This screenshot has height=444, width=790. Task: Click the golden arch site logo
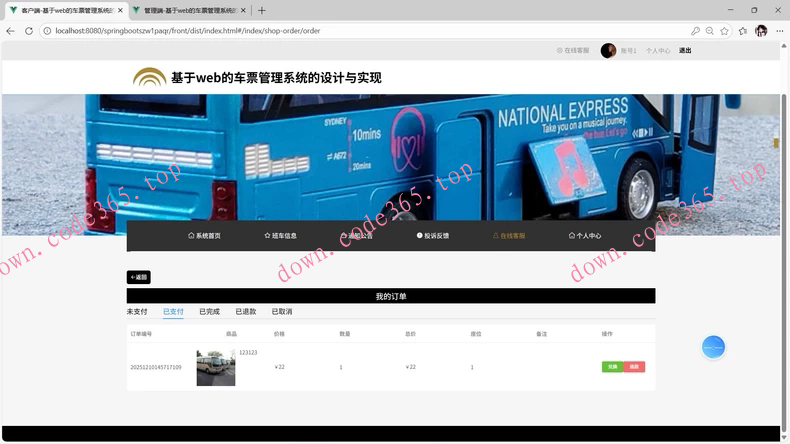(149, 77)
